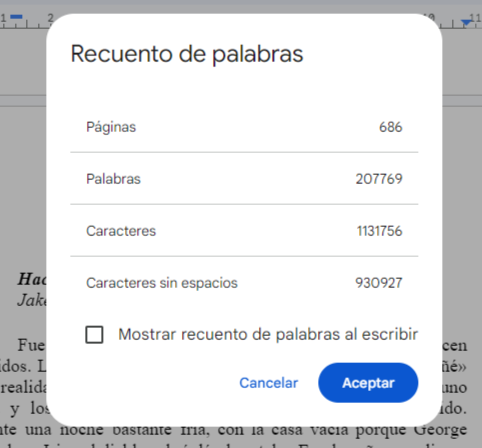Click the paragraph word 'Fue' in document
This screenshot has width=482, height=448.
(31, 345)
